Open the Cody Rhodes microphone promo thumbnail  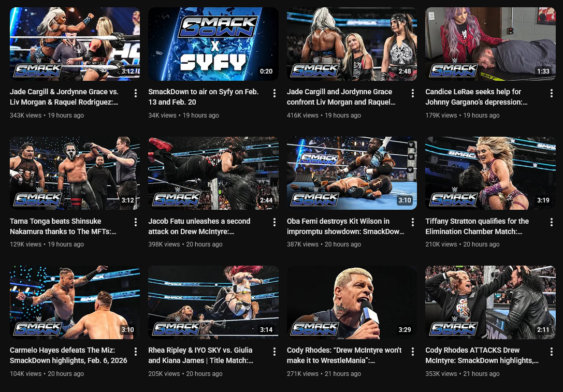[x=352, y=302]
